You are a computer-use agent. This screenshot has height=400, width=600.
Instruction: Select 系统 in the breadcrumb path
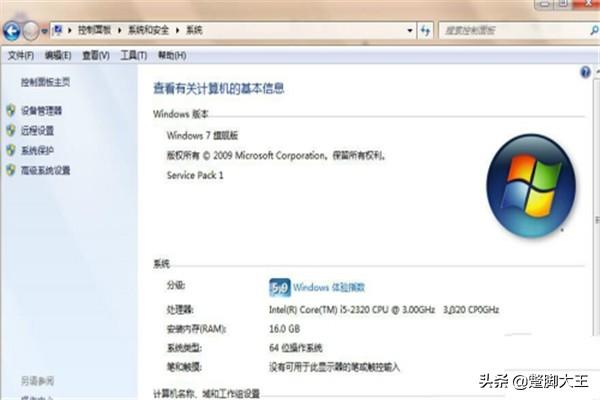[194, 30]
